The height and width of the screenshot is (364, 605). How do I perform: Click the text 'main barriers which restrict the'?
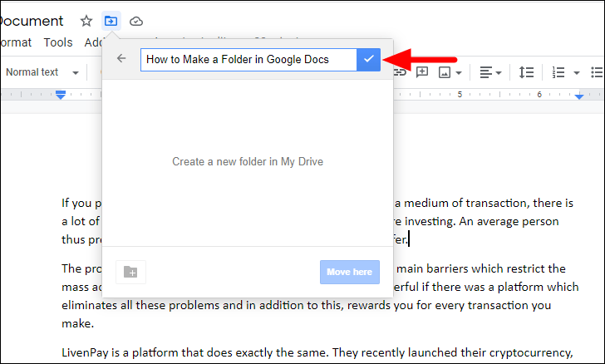click(481, 268)
